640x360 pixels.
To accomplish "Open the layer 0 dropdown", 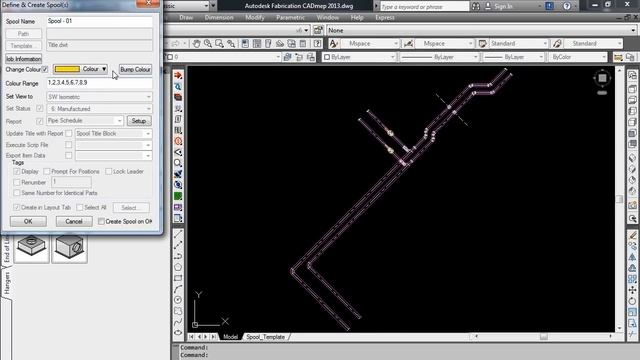I will 223,57.
